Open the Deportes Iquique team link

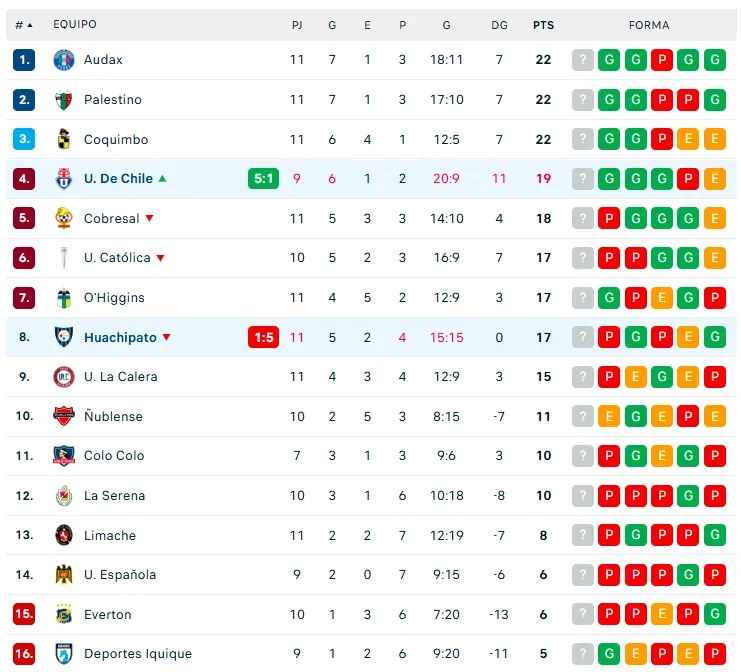138,654
